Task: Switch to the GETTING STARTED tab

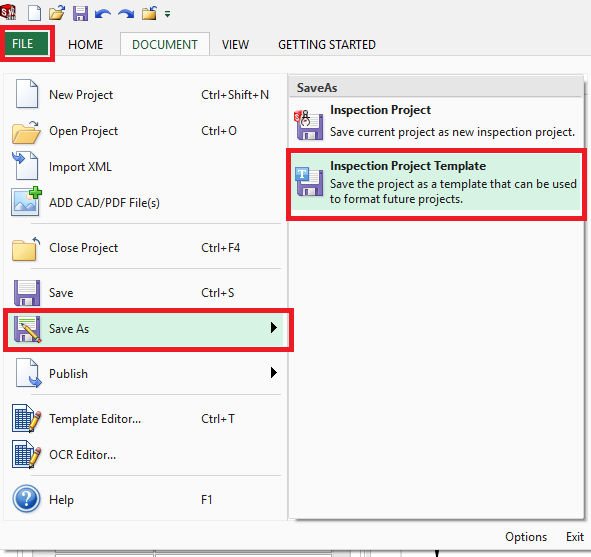Action: click(x=327, y=44)
